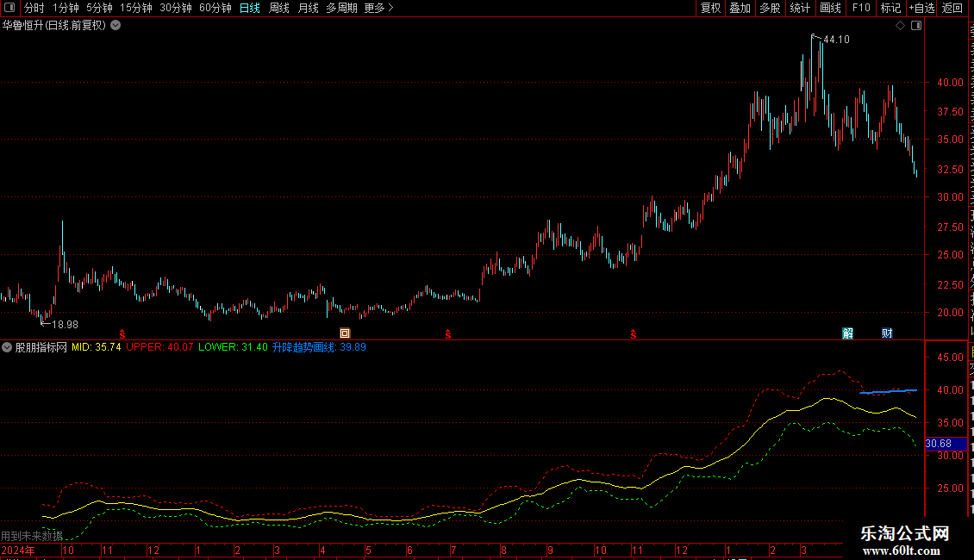Click the 财 financial event icon
Screen dimensions: 974x560
click(887, 333)
